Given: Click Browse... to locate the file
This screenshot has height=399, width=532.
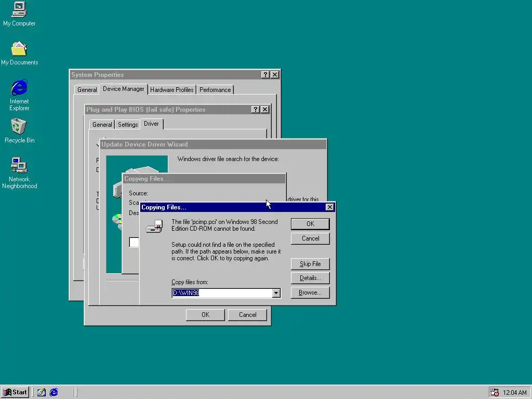Looking at the screenshot, I should [310, 293].
